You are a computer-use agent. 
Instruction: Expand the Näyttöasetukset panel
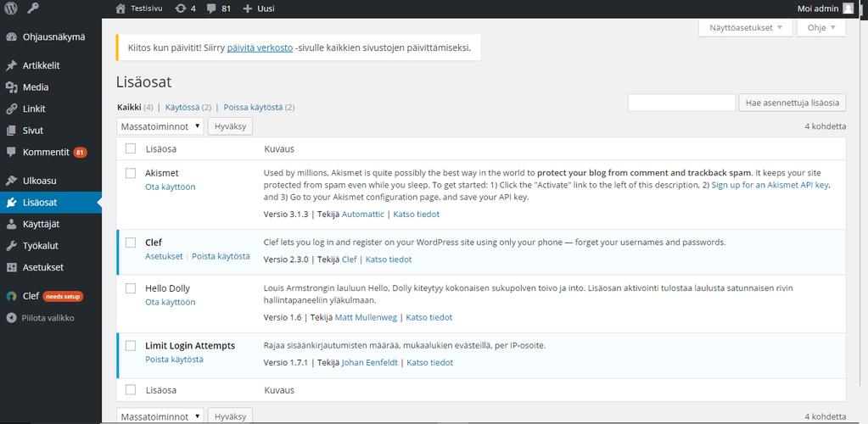746,28
